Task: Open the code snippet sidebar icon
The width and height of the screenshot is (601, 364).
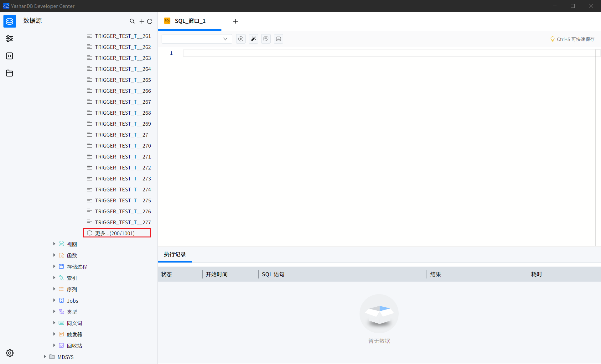Action: click(9, 56)
